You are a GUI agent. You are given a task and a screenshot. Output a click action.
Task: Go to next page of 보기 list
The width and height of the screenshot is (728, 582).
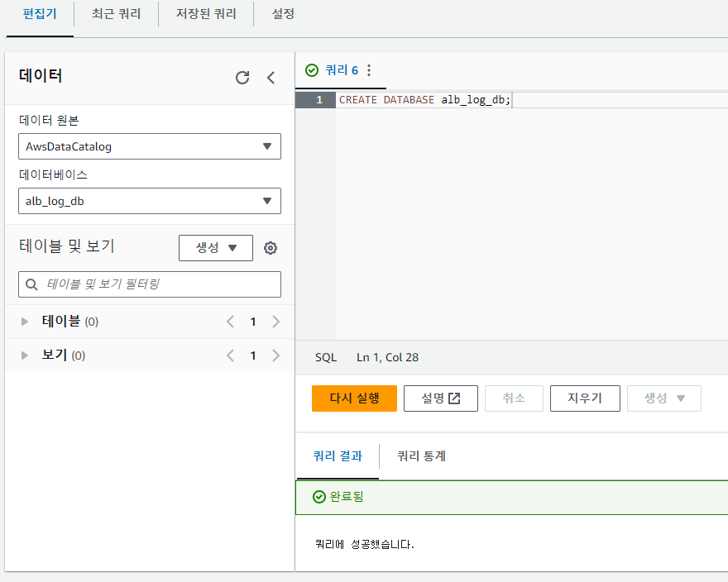[x=276, y=355]
